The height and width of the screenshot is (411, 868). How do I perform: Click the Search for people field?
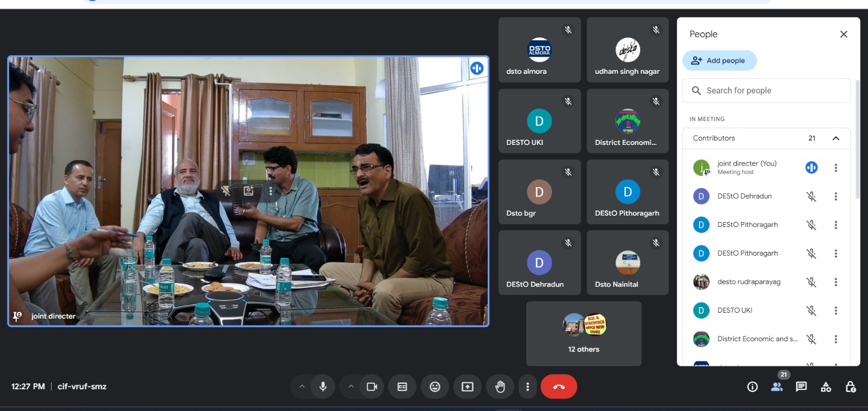click(766, 91)
